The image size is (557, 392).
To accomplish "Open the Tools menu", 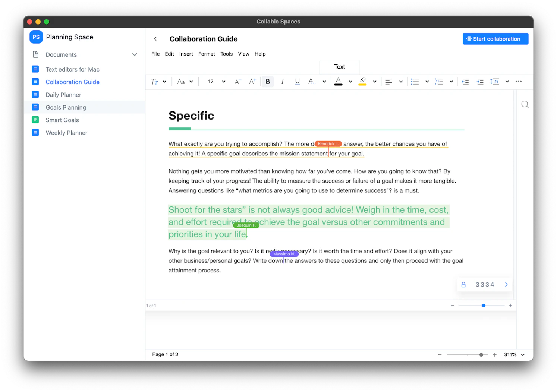I will 227,54.
